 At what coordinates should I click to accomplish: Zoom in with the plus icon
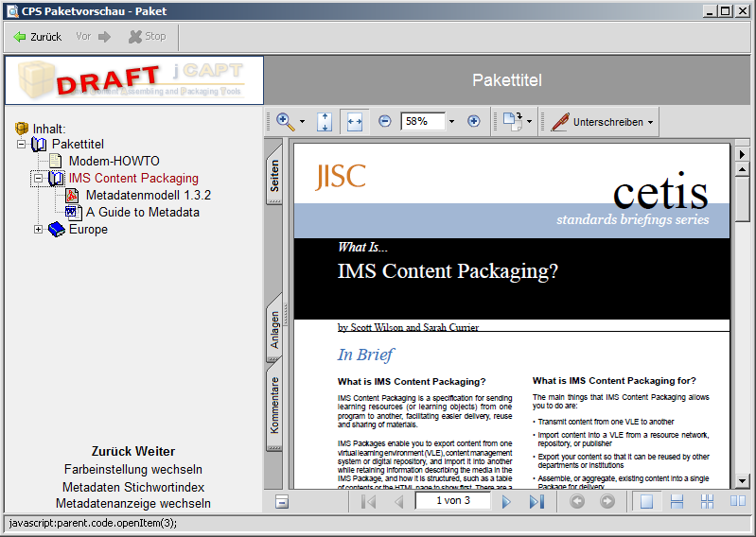(x=474, y=121)
